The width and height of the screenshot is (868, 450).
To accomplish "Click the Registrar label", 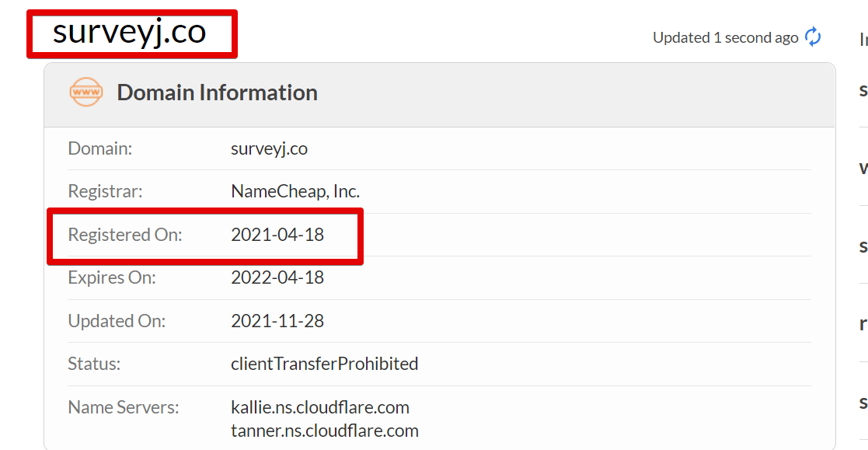I will (105, 191).
